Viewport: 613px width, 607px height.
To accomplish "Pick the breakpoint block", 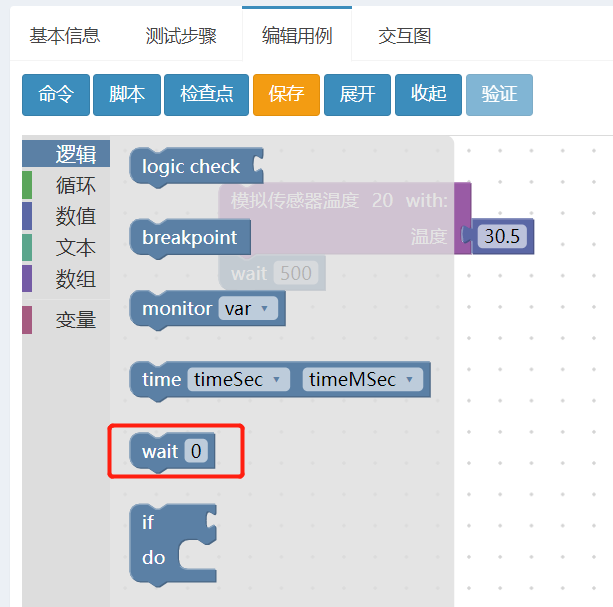I will pos(190,238).
